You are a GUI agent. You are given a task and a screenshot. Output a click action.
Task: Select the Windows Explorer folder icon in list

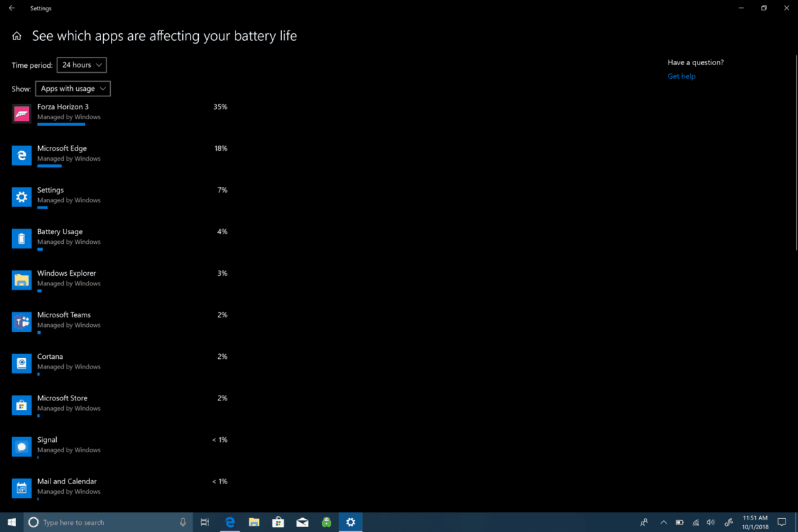click(x=21, y=281)
